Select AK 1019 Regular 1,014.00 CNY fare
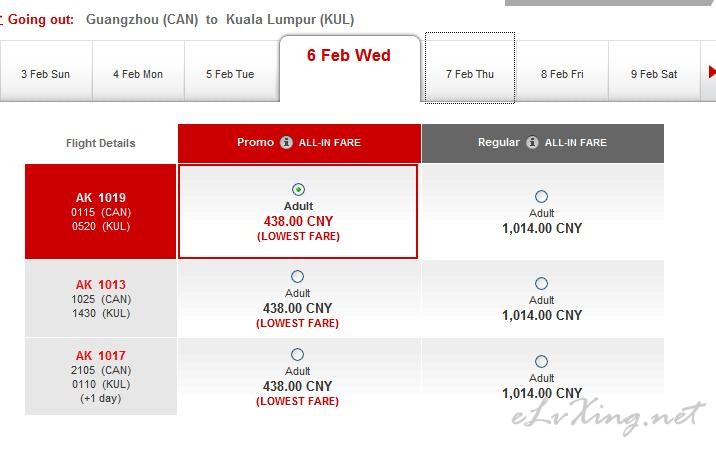This screenshot has height=449, width=716. pos(541,196)
